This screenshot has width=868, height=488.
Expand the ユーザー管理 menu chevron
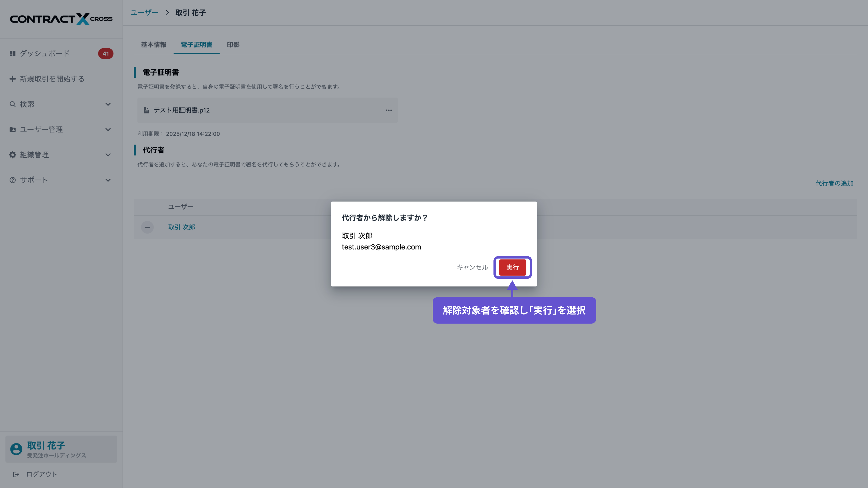pos(108,129)
